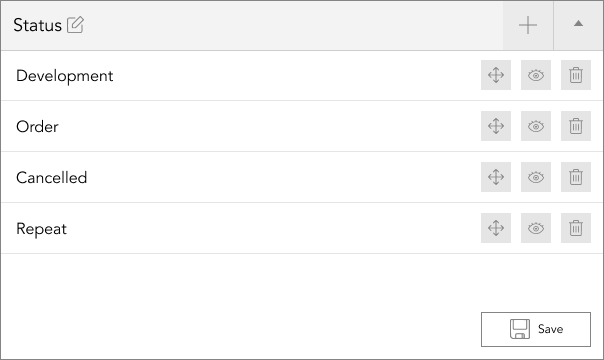Click the move handle for Development
Screen dimensions: 604x360
pos(496,75)
